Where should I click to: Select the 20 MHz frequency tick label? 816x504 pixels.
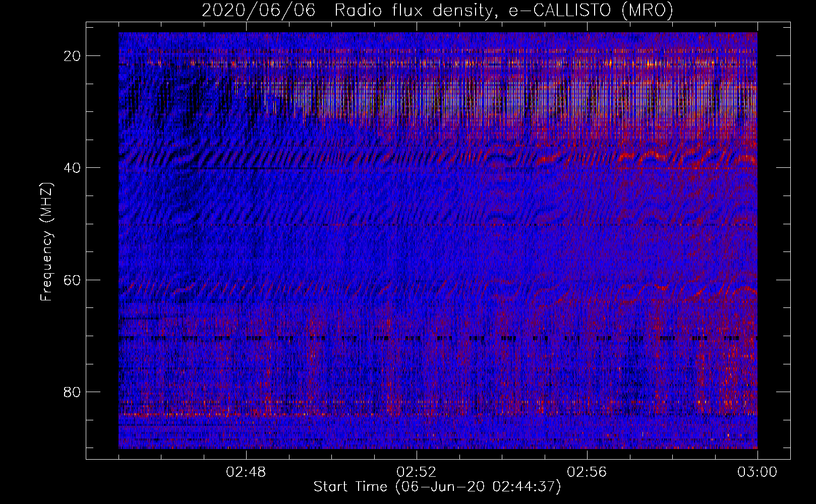click(x=73, y=56)
